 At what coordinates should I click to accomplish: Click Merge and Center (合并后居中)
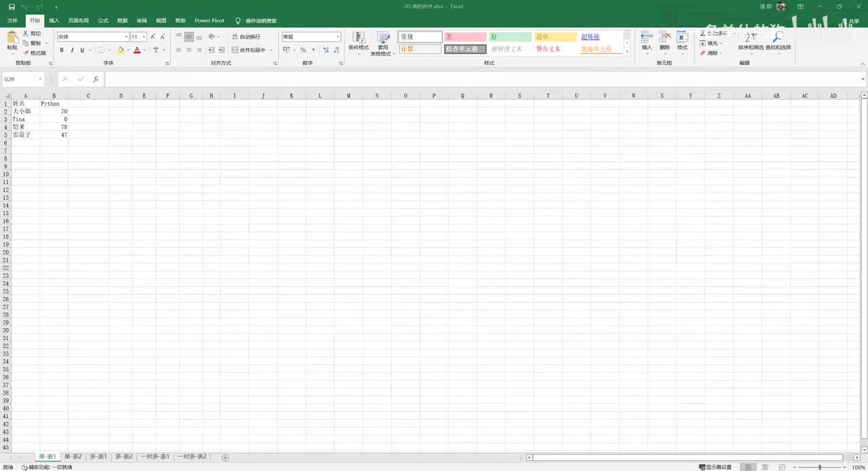click(x=249, y=50)
